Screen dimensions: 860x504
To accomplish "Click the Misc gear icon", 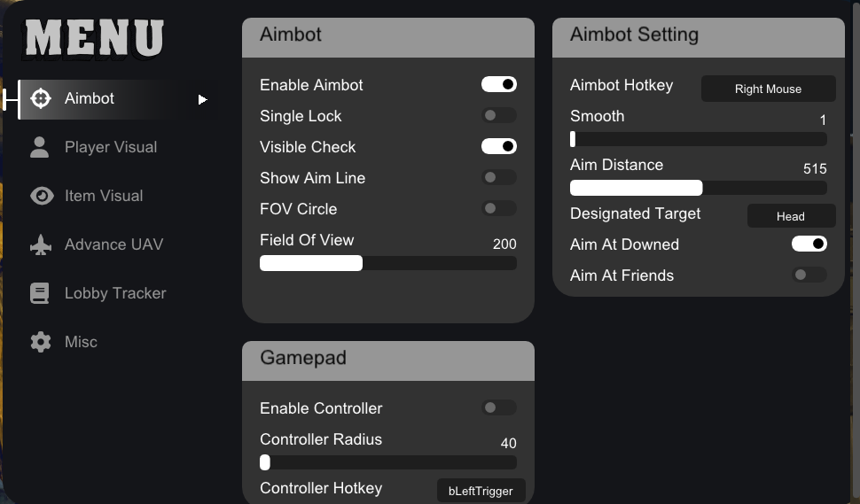I will click(40, 342).
